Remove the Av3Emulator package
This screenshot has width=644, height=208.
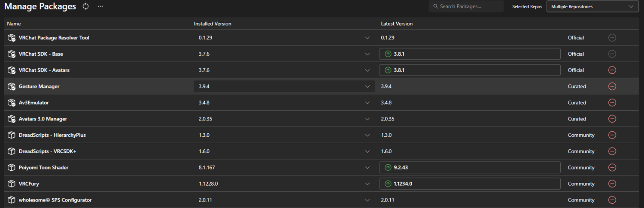[x=612, y=102]
